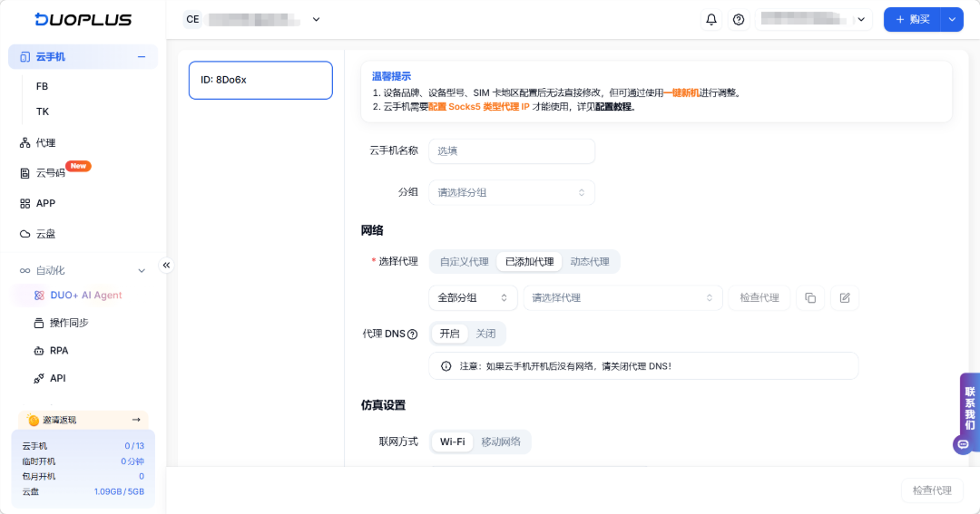Click the proxy DNS help icon
This screenshot has width=980, height=514.
point(413,335)
